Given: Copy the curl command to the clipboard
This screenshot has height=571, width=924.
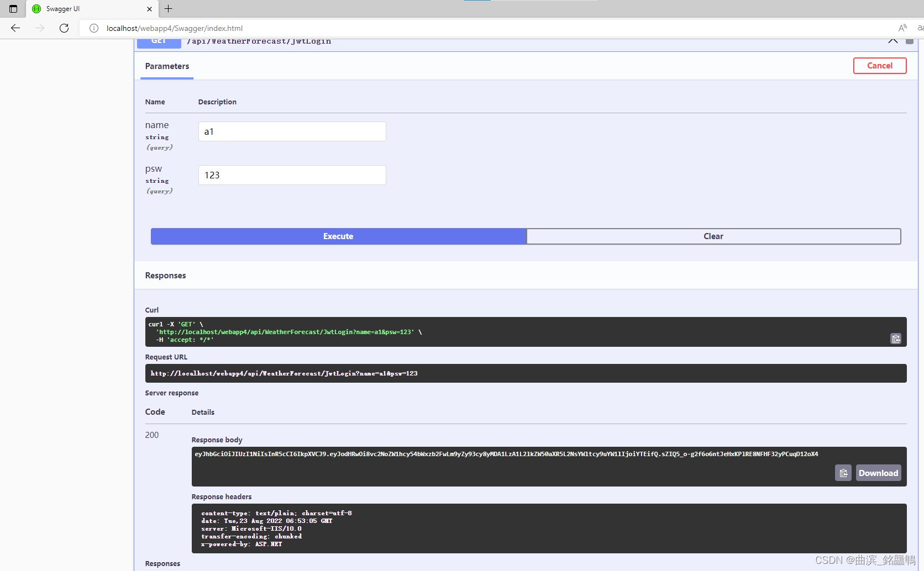Looking at the screenshot, I should pyautogui.click(x=896, y=339).
